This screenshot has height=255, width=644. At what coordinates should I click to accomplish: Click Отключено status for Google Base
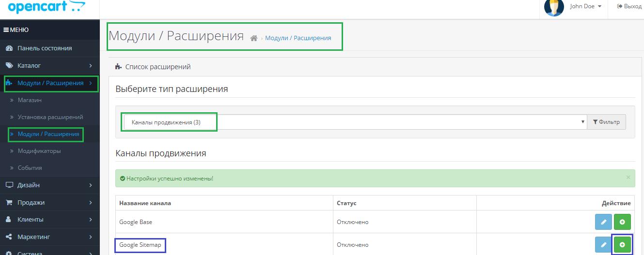coord(353,222)
